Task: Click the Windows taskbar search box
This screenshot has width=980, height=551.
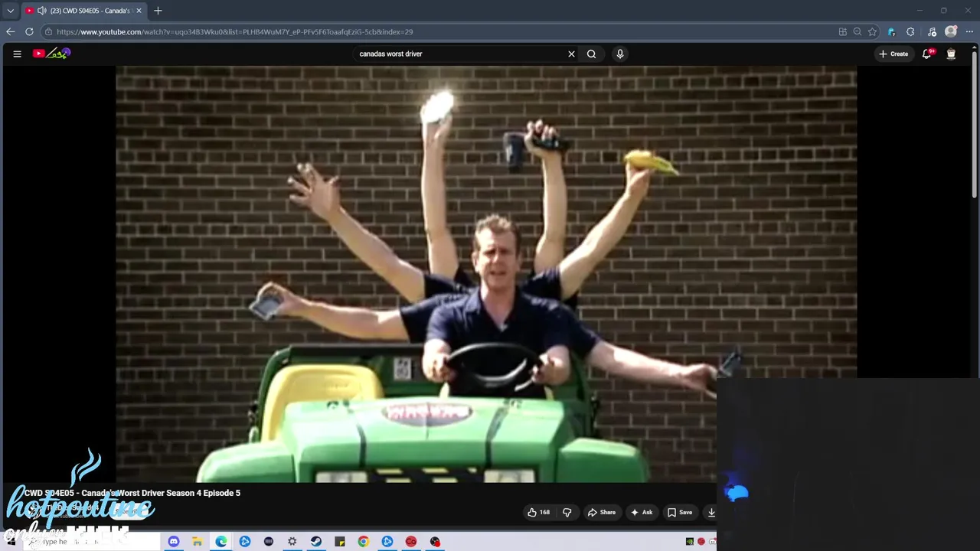Action: (92, 542)
